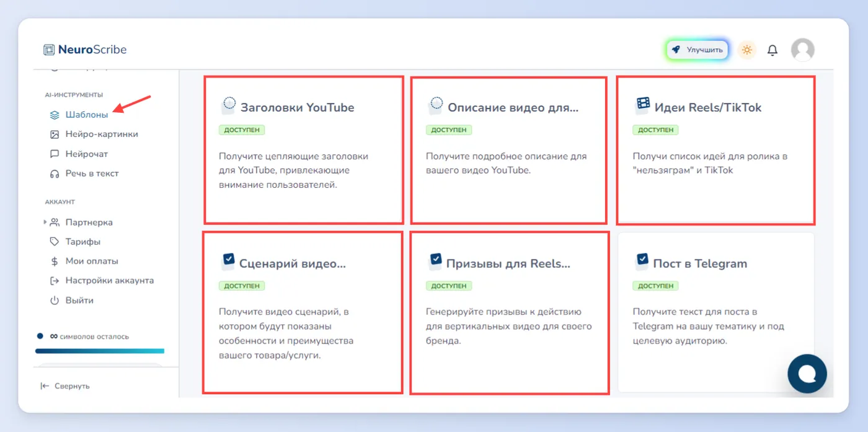
Task: Open the Пост в Telegram template
Action: (716, 312)
